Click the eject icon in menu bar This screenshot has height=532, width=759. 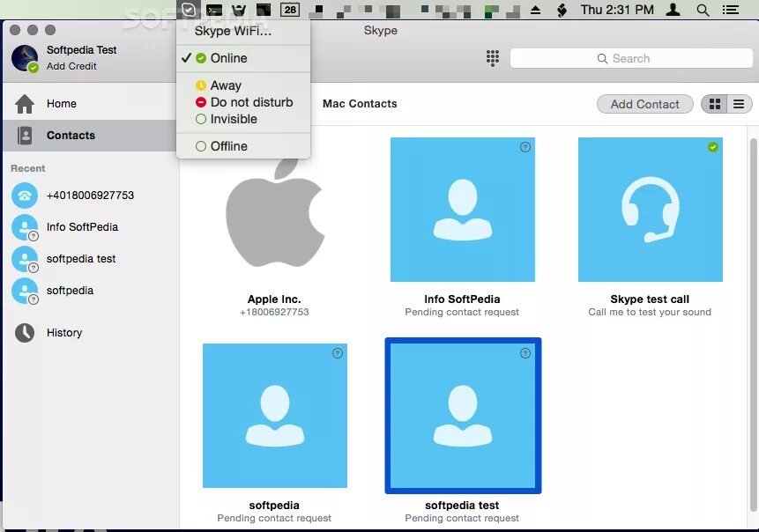point(535,10)
